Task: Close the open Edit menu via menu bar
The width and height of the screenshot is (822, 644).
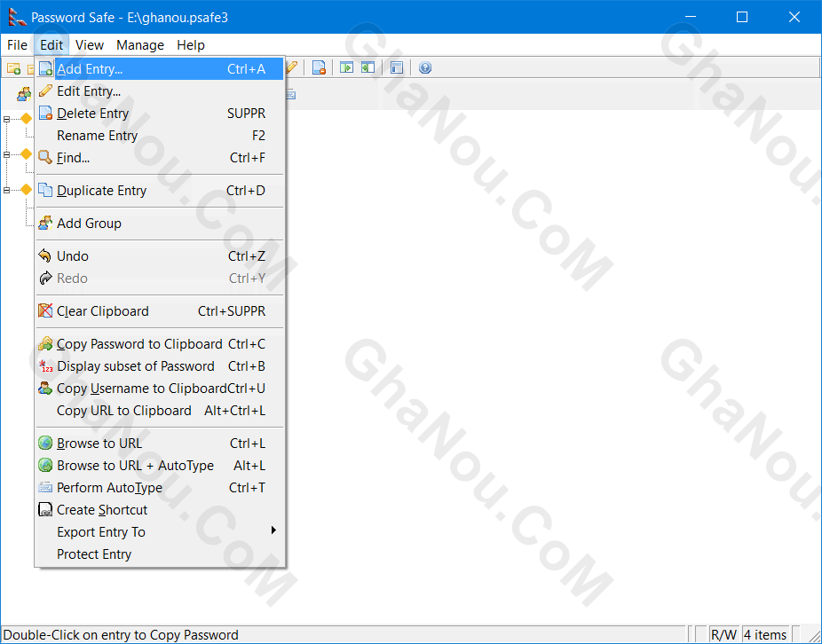Action: point(51,45)
